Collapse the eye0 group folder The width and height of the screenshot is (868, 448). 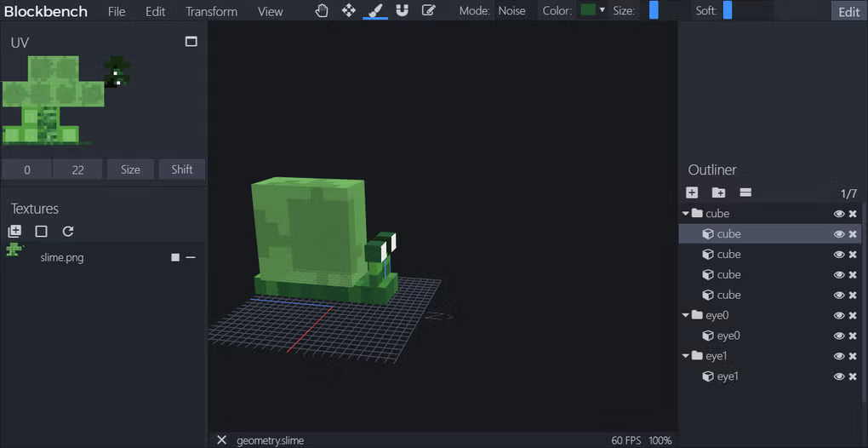[686, 316]
